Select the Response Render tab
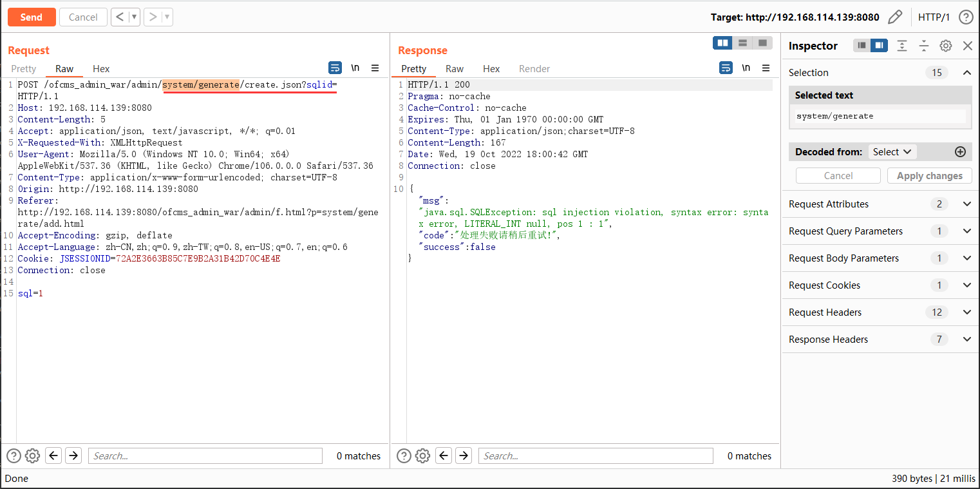This screenshot has width=980, height=489. (x=534, y=69)
